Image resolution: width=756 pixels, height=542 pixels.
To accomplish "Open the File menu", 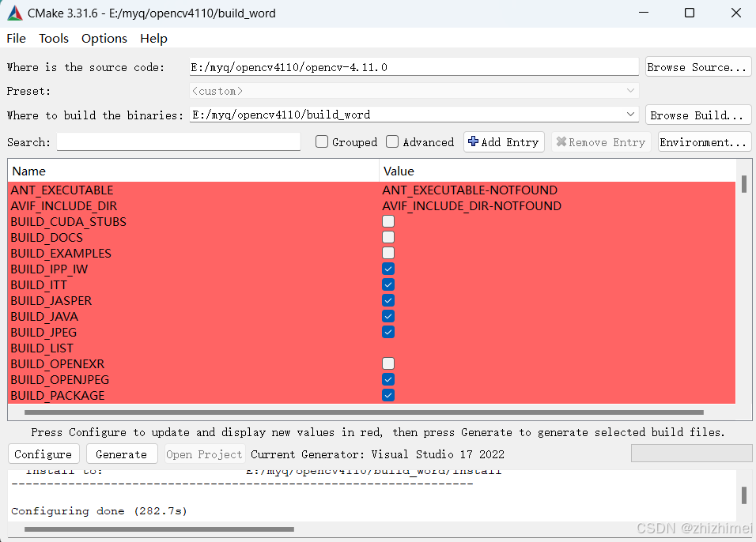I will click(16, 39).
